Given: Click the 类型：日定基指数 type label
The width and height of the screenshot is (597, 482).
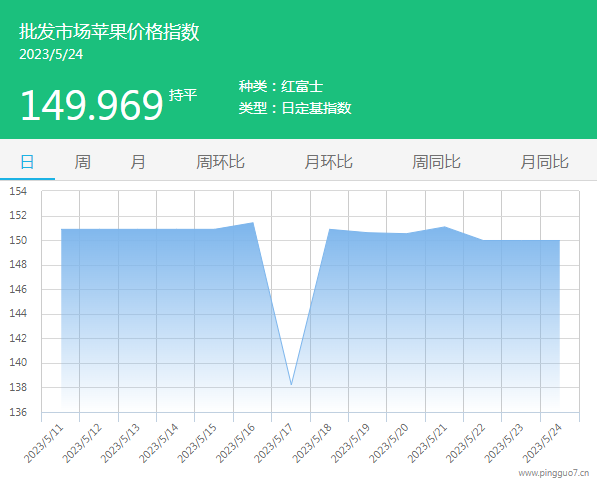Looking at the screenshot, I should pos(295,108).
